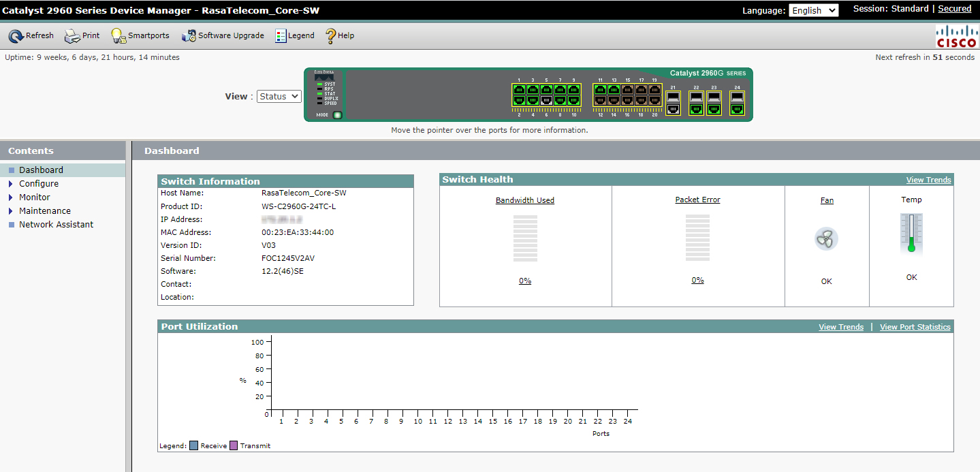Open the Language dropdown
980x472 pixels.
813,10
